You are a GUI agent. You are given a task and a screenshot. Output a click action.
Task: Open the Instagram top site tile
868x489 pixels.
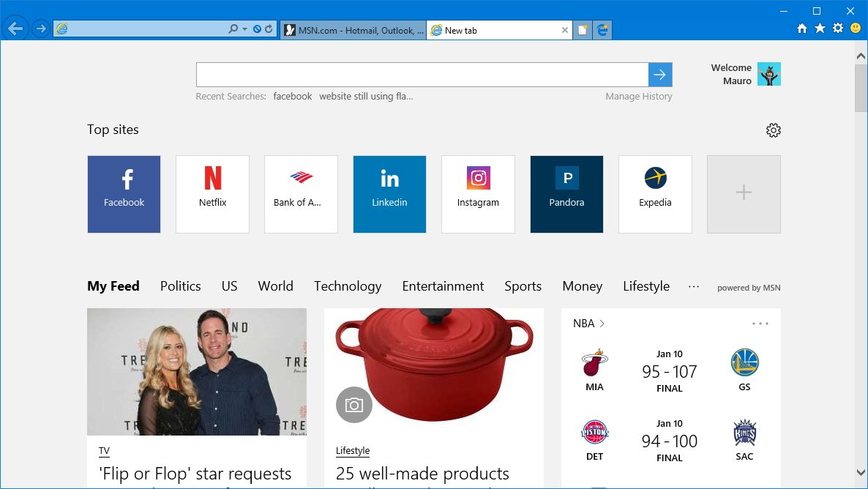coord(479,195)
